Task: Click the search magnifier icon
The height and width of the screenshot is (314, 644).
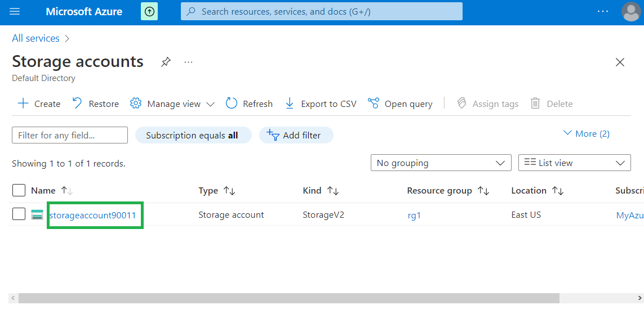Action: coord(191,11)
